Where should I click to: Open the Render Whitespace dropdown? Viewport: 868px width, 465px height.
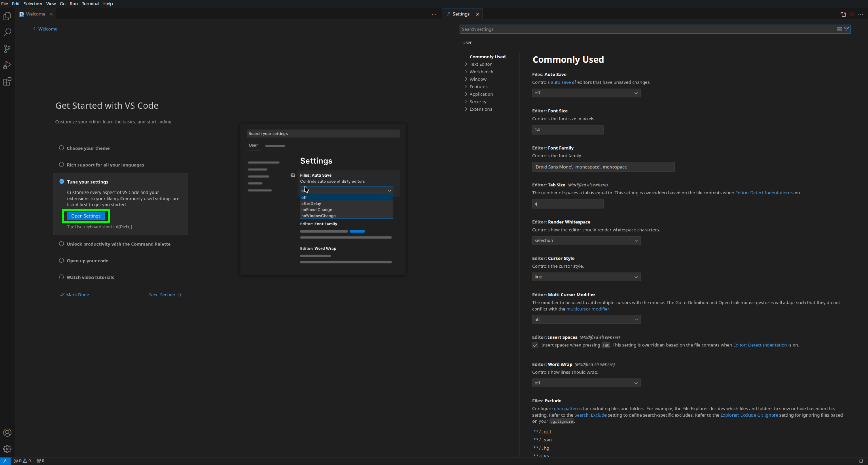coord(586,240)
